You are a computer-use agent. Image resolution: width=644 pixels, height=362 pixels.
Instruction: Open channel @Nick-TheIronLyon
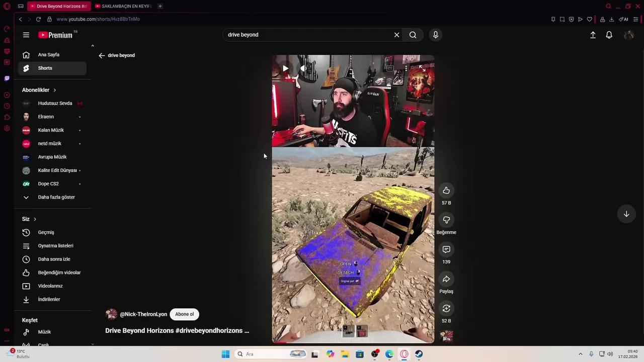143,314
